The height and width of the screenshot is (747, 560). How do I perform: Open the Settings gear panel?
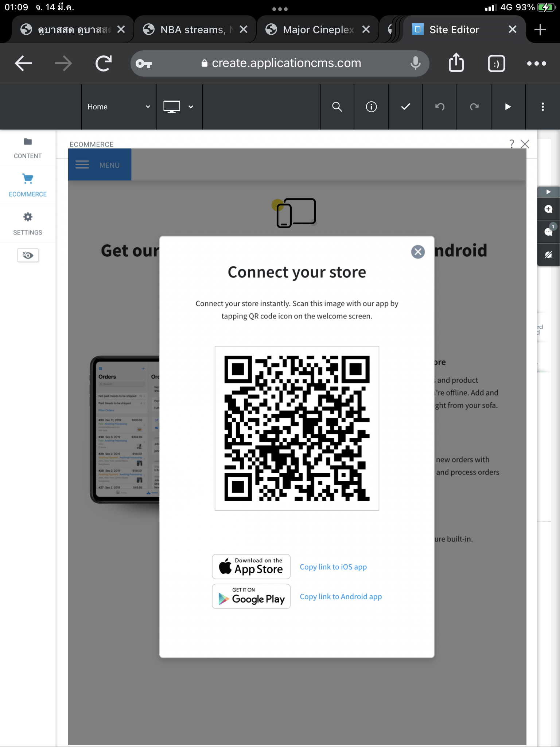(28, 224)
